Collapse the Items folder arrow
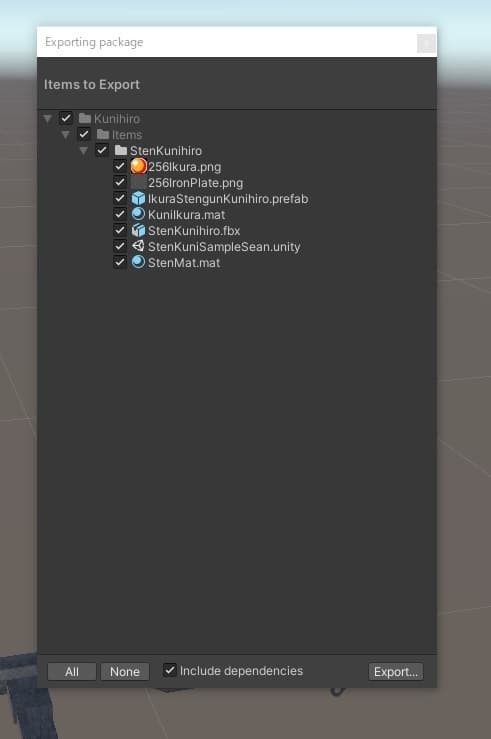Image resolution: width=491 pixels, height=739 pixels. (65, 135)
